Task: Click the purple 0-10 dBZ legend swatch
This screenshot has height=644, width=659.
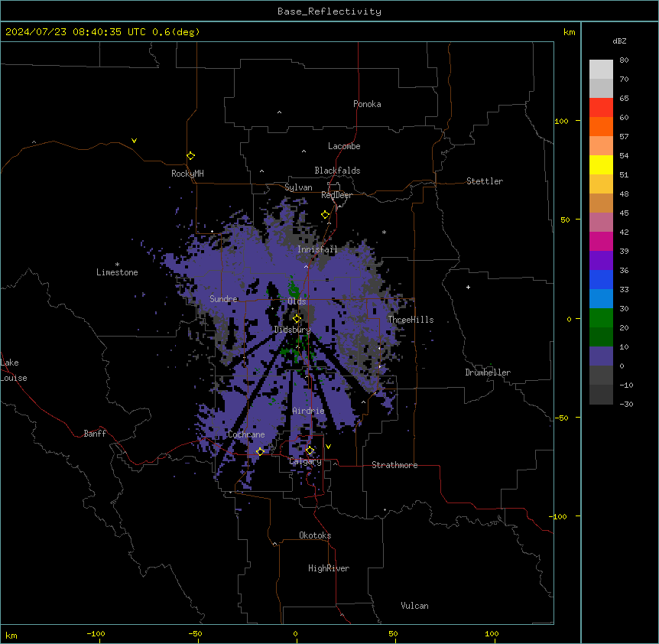Action: [x=601, y=356]
